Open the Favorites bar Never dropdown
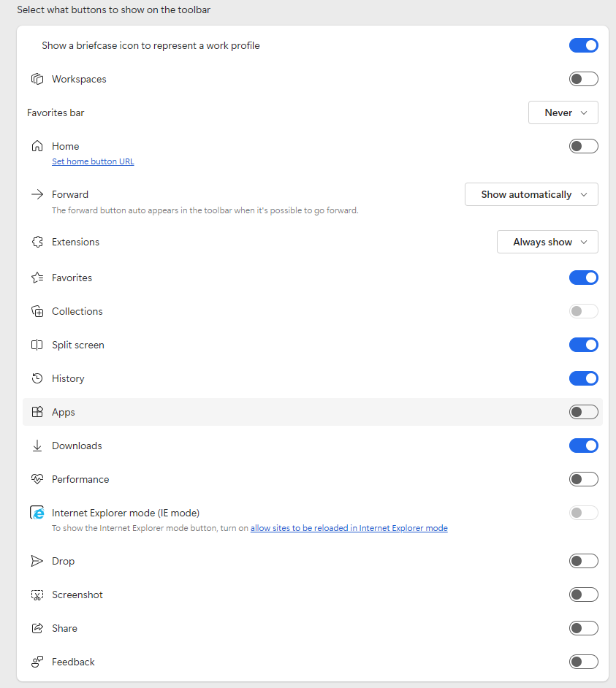 click(x=563, y=112)
